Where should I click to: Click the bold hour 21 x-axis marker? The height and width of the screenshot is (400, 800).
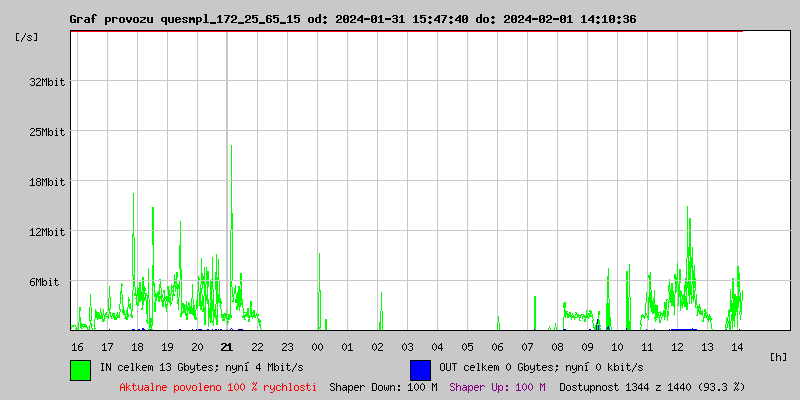point(227,346)
